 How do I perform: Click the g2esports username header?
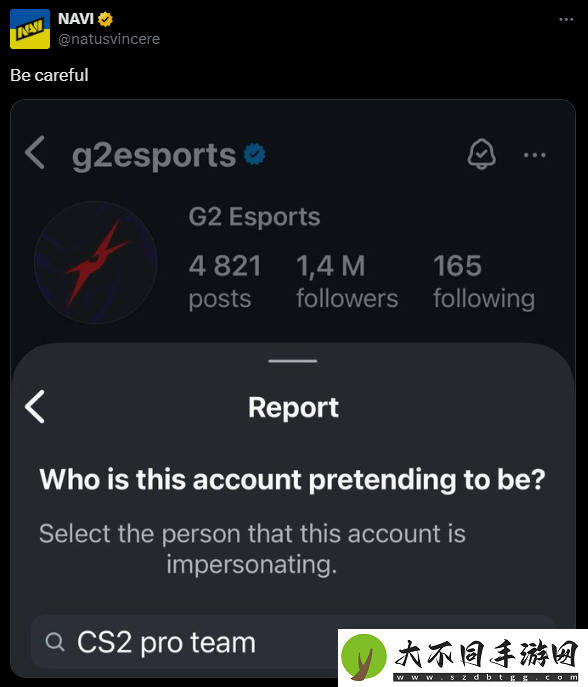pos(154,155)
